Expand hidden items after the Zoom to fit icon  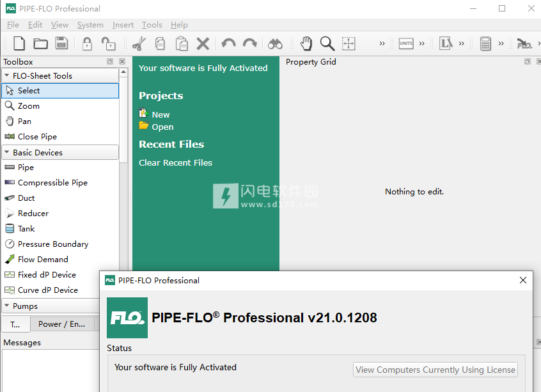tap(382, 44)
